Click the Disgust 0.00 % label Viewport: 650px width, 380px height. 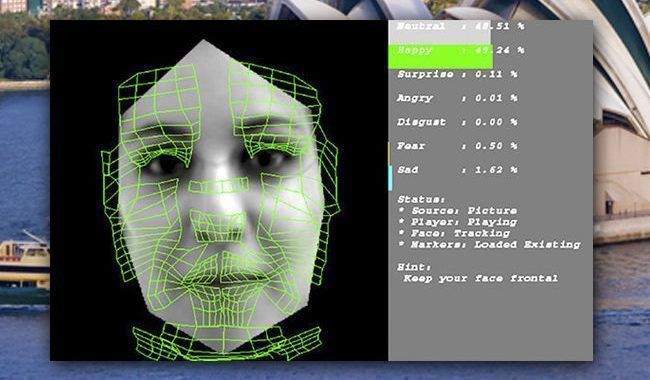[457, 122]
